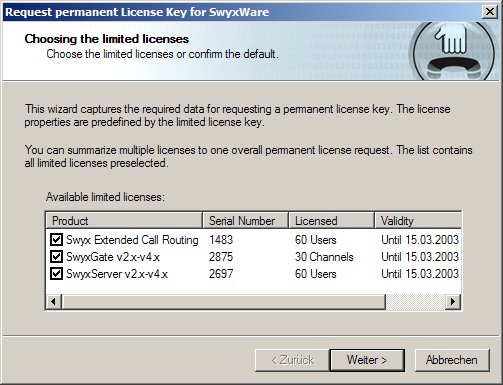503x385 pixels.
Task: Click the horizontal scrollbar thumb
Action: [x=223, y=302]
